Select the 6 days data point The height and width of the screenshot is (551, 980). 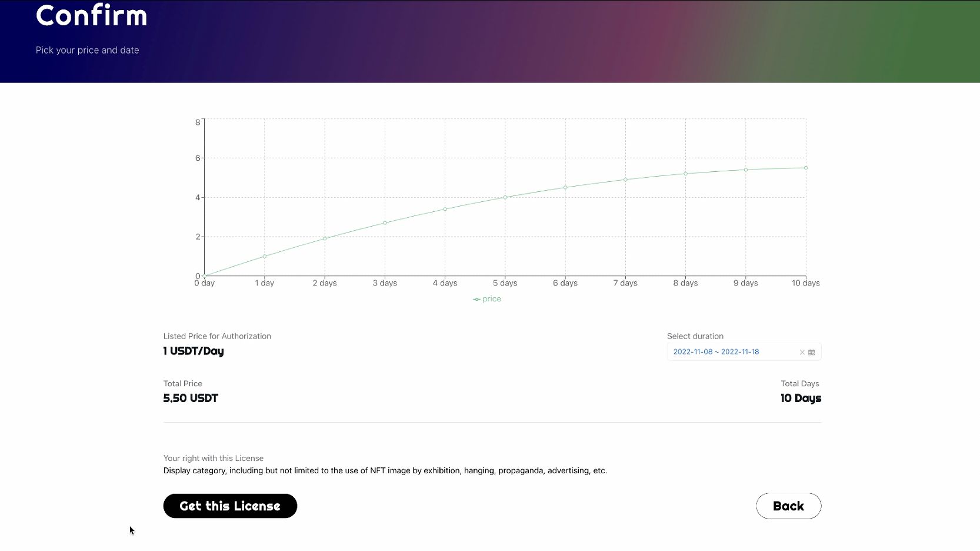pyautogui.click(x=565, y=188)
